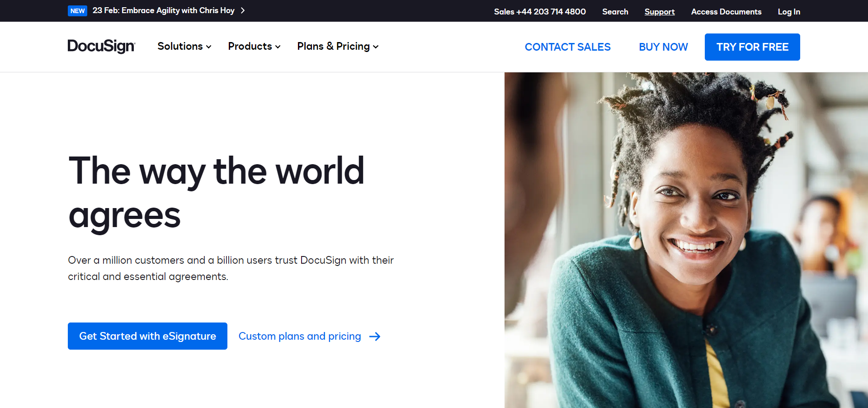
Task: Go to the Support page
Action: 660,12
